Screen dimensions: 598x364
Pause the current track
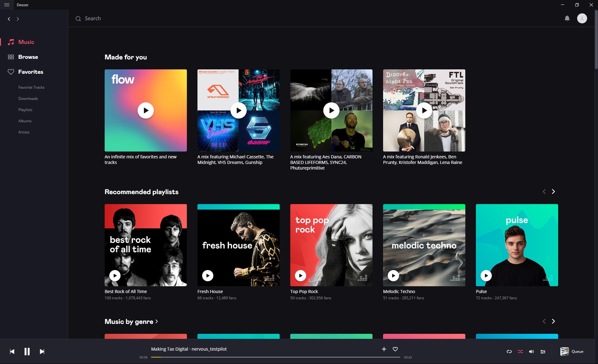click(27, 352)
